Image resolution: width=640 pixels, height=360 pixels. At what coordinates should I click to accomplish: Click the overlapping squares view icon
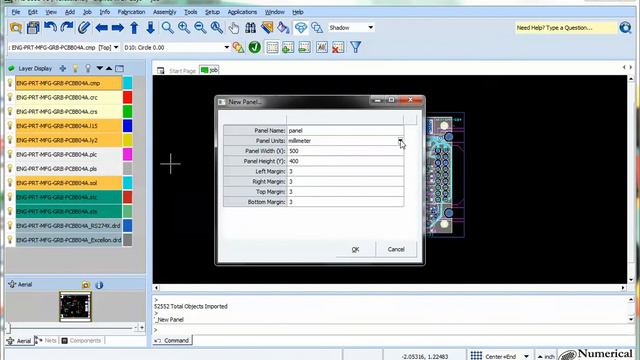pyautogui.click(x=317, y=28)
